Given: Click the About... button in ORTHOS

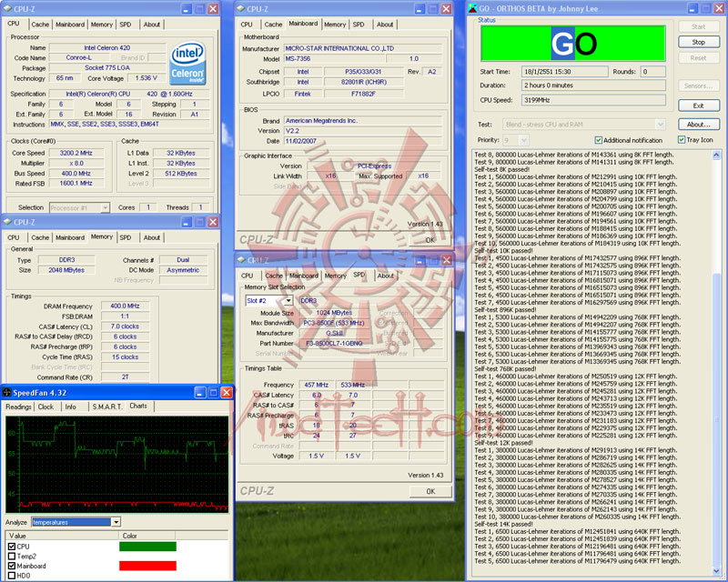Looking at the screenshot, I should point(698,124).
